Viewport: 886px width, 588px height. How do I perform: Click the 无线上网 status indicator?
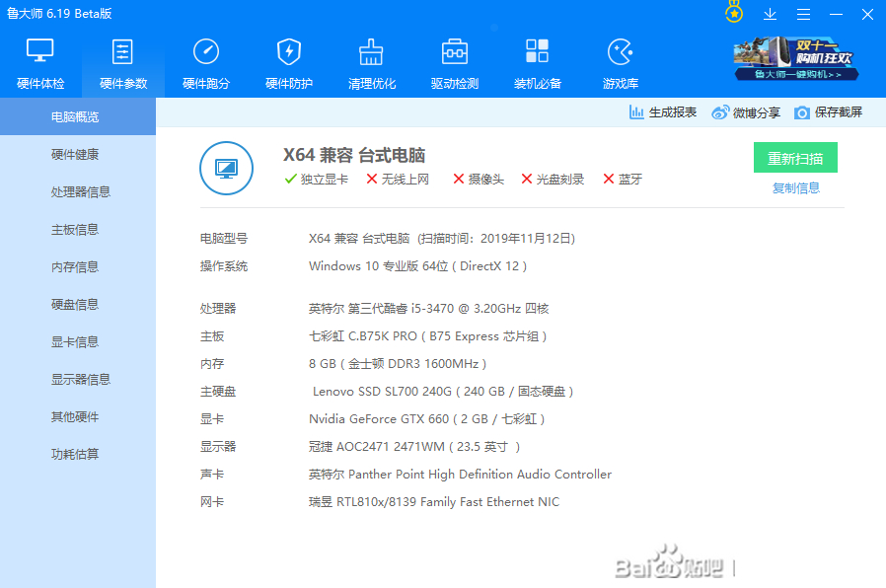398,179
